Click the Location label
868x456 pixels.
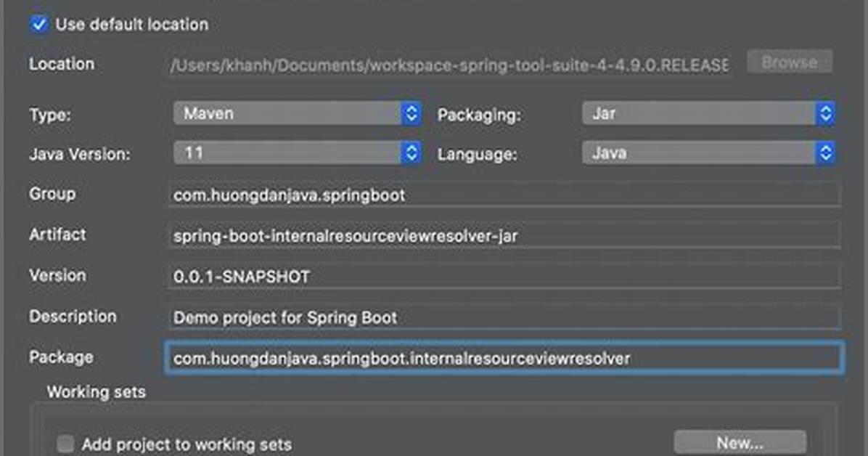tap(62, 65)
